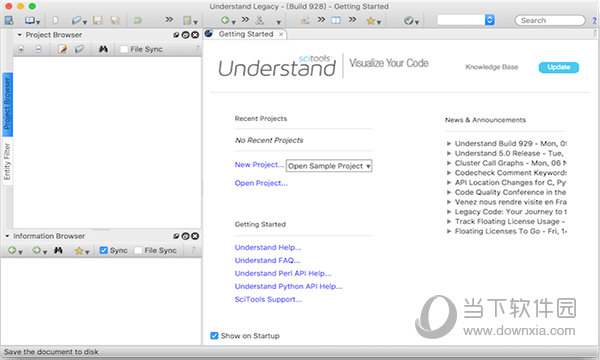Screen dimensions: 600x360
Task: Expand Floating Licenses To Go news item
Action: pos(449,231)
